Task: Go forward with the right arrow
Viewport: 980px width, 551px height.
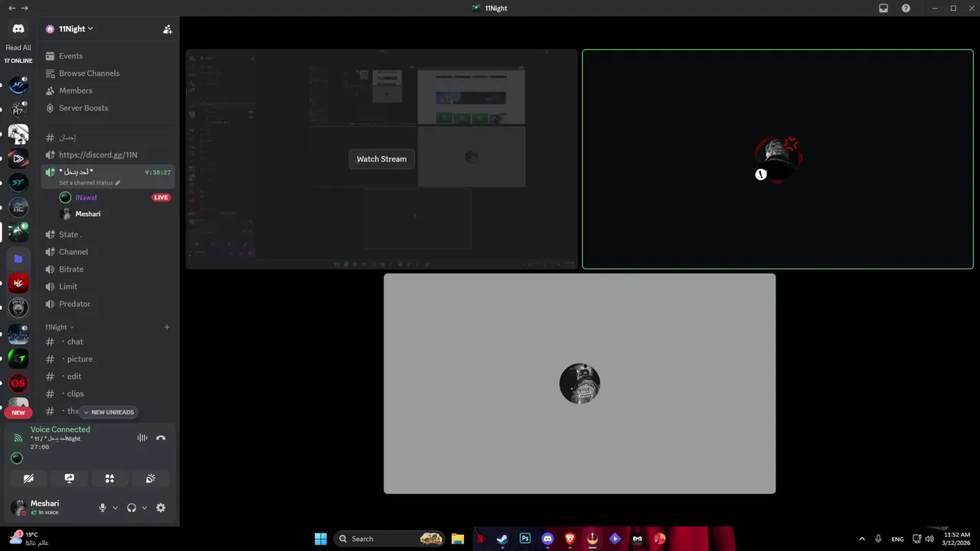Action: click(24, 8)
